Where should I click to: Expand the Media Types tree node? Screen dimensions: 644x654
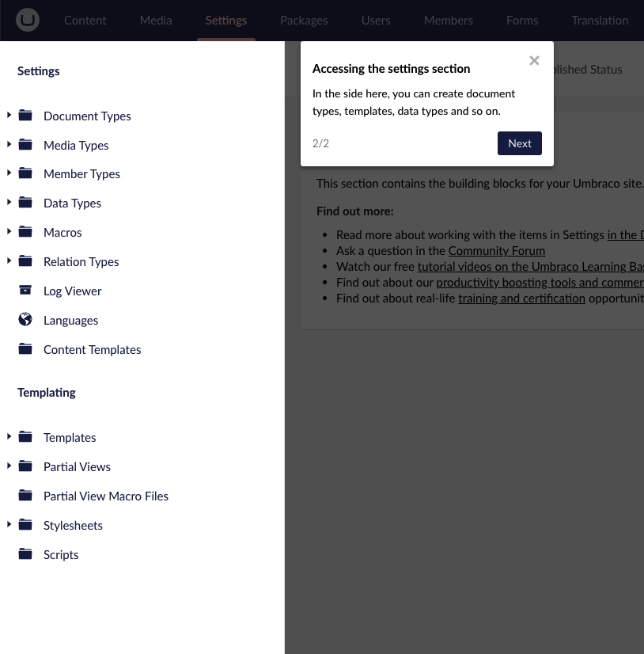click(x=9, y=144)
